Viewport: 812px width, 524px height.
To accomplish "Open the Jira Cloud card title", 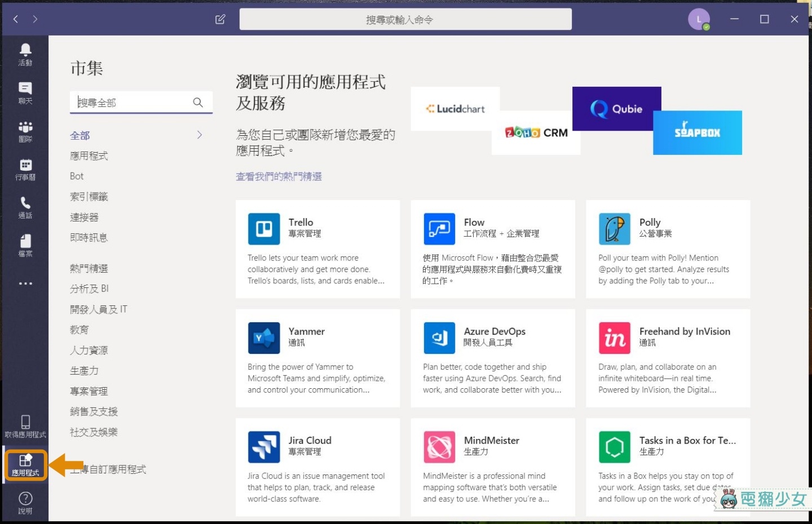I will [310, 440].
